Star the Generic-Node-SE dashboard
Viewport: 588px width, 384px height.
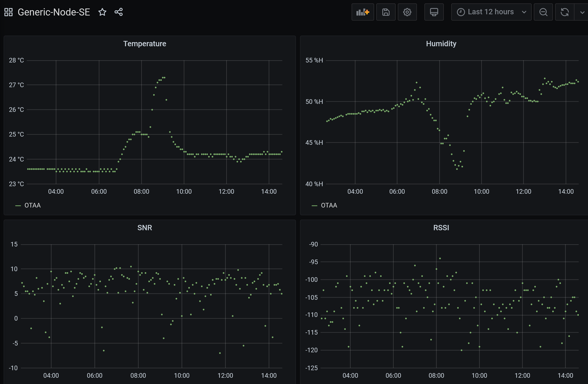(102, 12)
